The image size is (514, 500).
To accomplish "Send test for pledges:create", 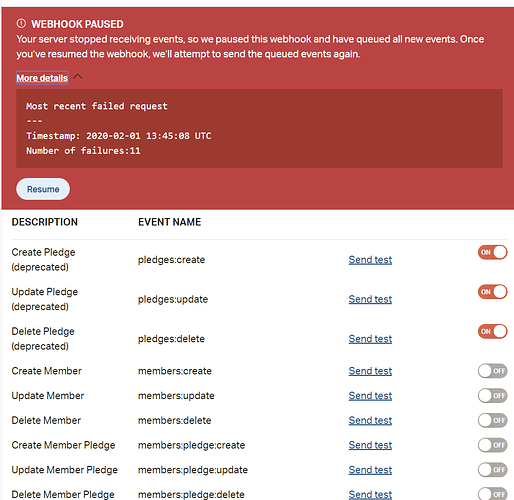I will coord(370,260).
